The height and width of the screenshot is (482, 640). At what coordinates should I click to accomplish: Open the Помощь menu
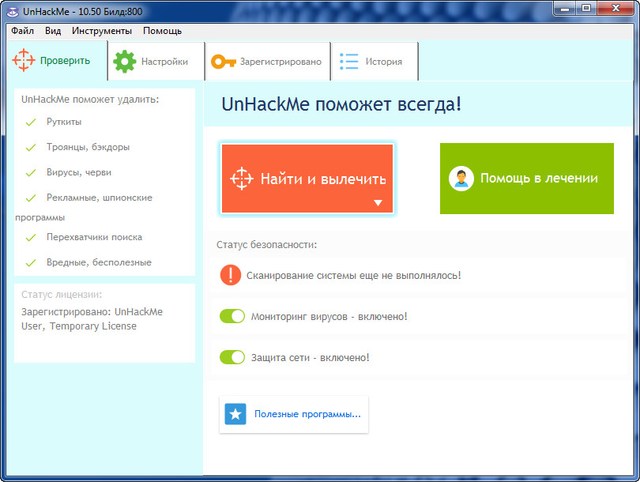(x=162, y=31)
